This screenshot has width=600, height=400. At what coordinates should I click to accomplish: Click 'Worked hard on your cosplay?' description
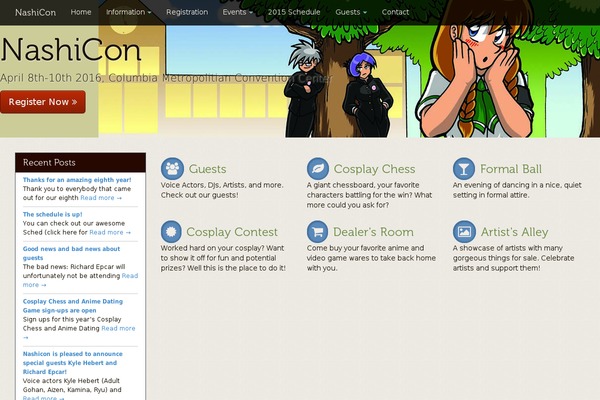223,258
